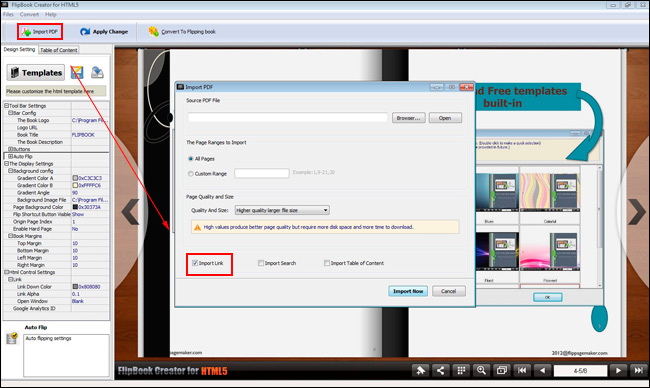Go to previous page arrow in bottom bar
The height and width of the screenshot is (388, 650).
(542, 370)
